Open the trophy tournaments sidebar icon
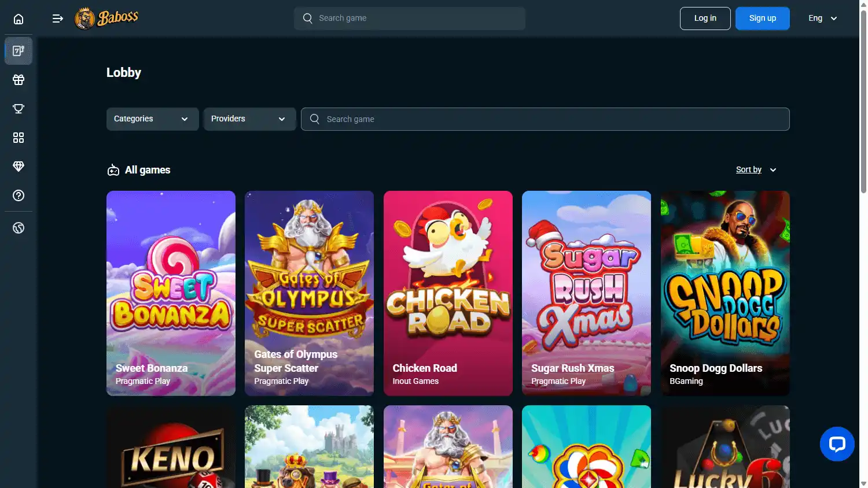The image size is (868, 488). pyautogui.click(x=19, y=109)
